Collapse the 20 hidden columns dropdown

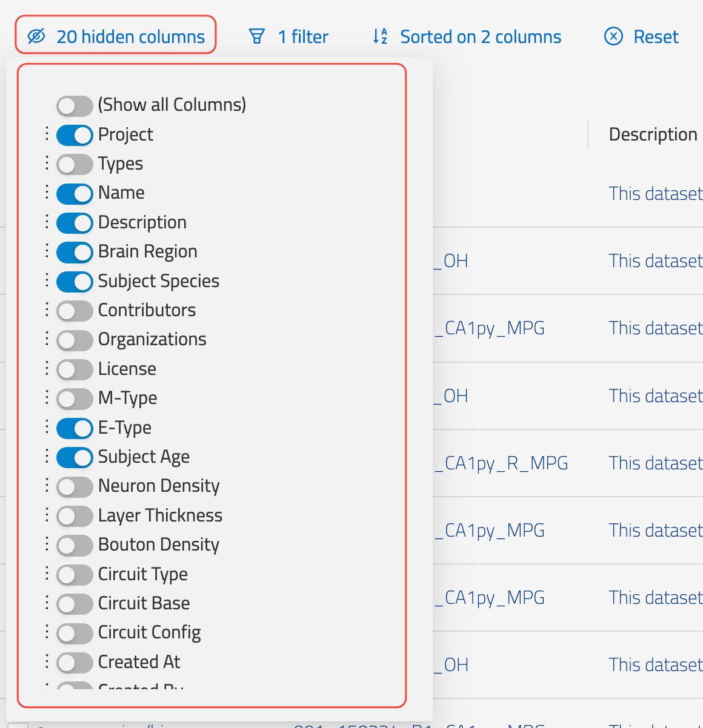[x=116, y=36]
